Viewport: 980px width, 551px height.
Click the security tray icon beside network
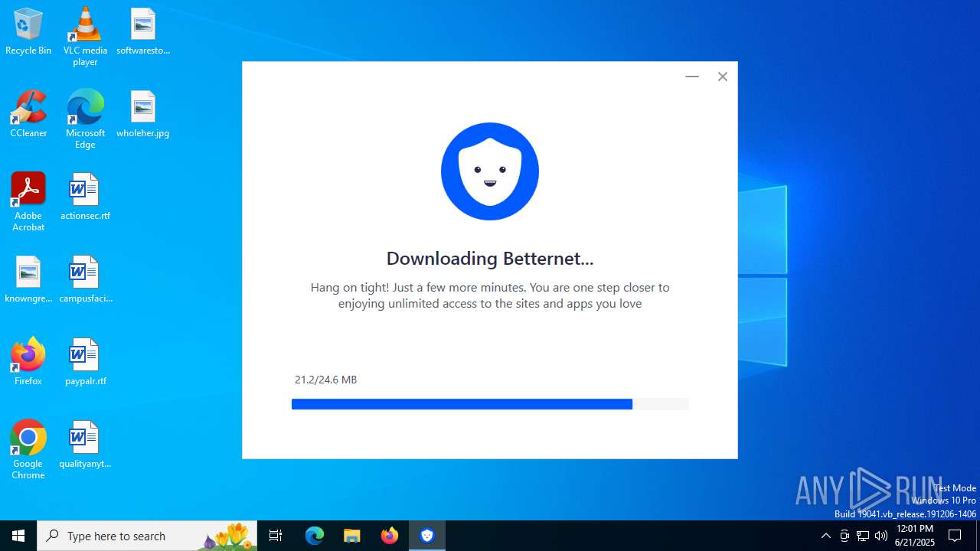coord(844,536)
